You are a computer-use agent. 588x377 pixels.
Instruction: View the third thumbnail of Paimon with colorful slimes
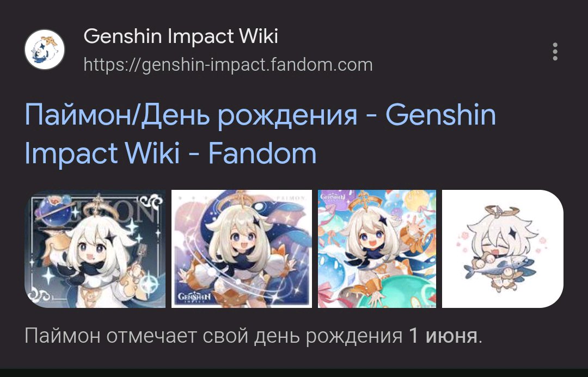point(377,249)
